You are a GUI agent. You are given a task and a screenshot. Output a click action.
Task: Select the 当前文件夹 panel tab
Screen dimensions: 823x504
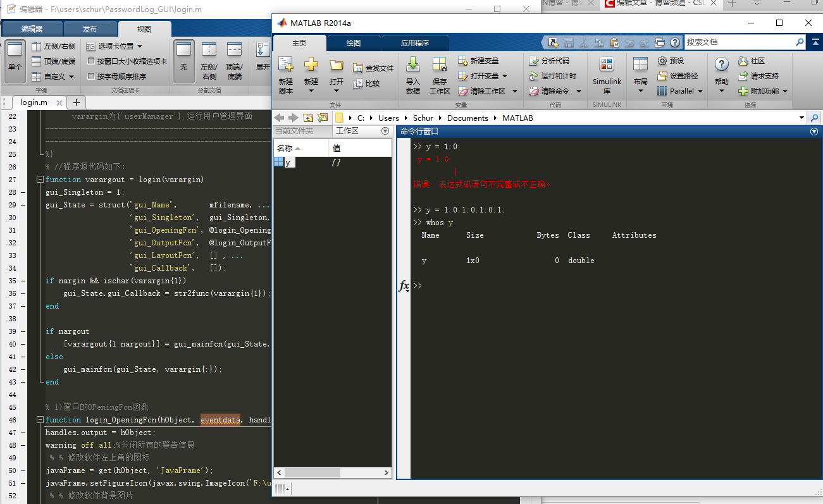[x=294, y=130]
